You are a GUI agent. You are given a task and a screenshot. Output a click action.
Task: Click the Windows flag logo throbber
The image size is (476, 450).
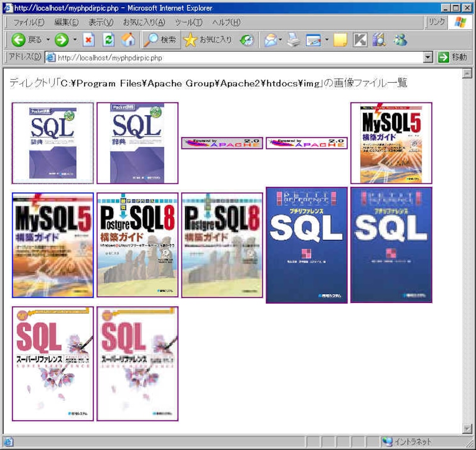pyautogui.click(x=460, y=22)
